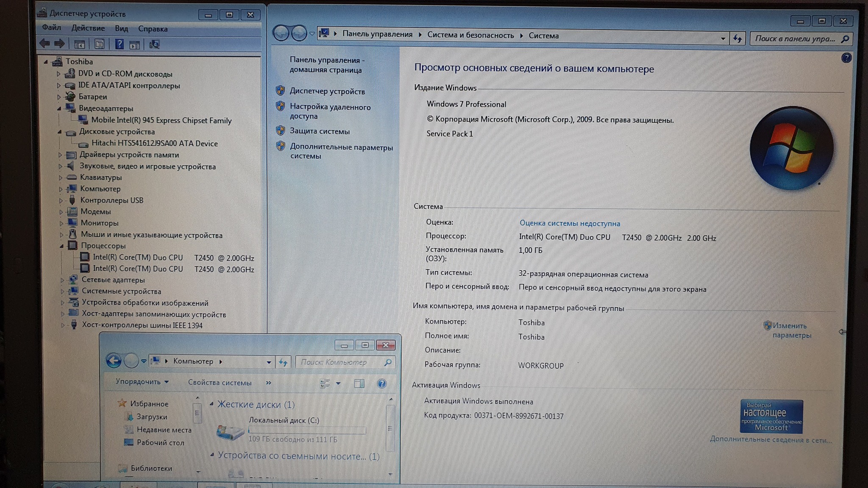
Task: Click the Properties toolbar icon in Device Manager
Action: pyautogui.click(x=99, y=44)
